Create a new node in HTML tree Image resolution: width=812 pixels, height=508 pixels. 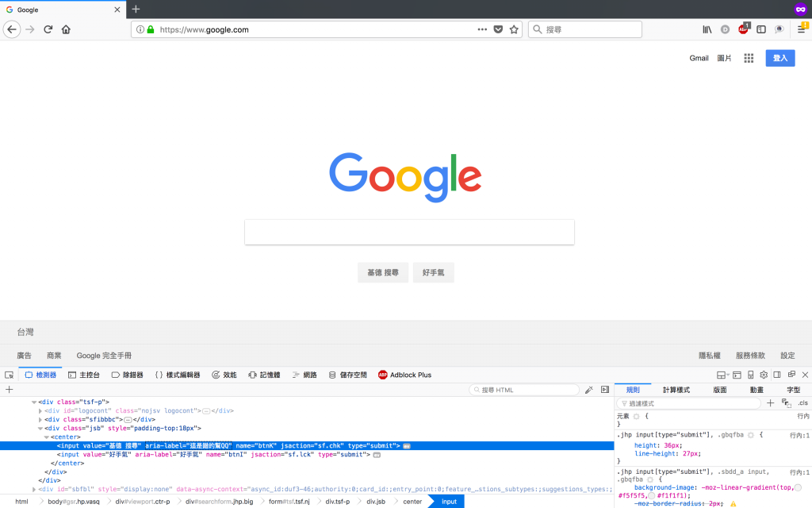point(9,389)
